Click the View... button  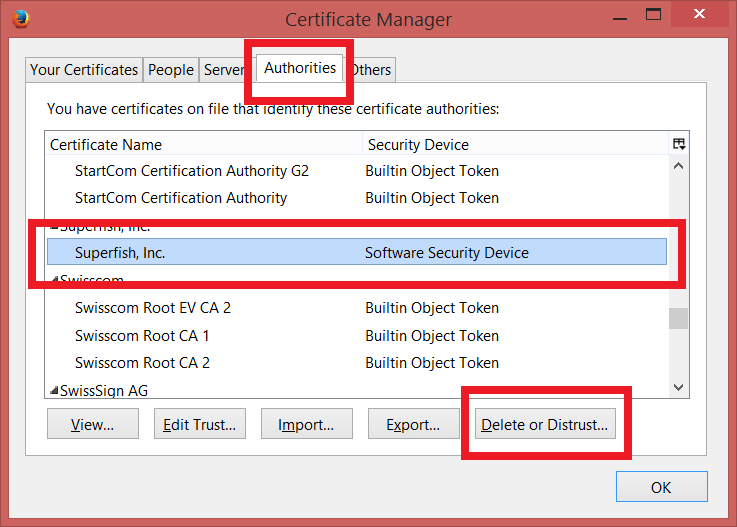92,424
